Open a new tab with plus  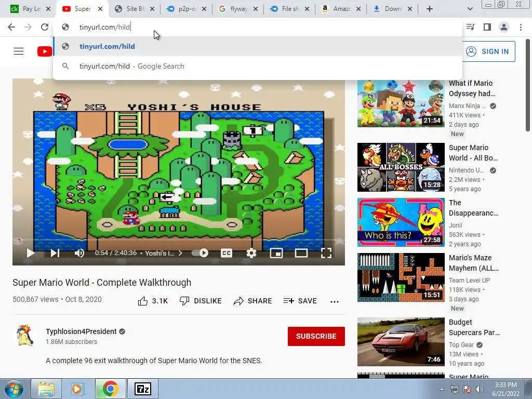point(430,9)
